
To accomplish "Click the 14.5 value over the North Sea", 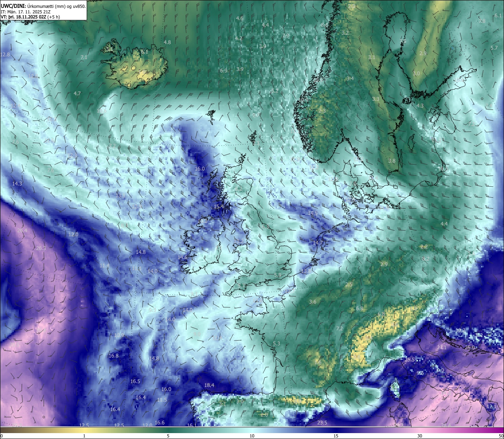I will click(313, 213).
